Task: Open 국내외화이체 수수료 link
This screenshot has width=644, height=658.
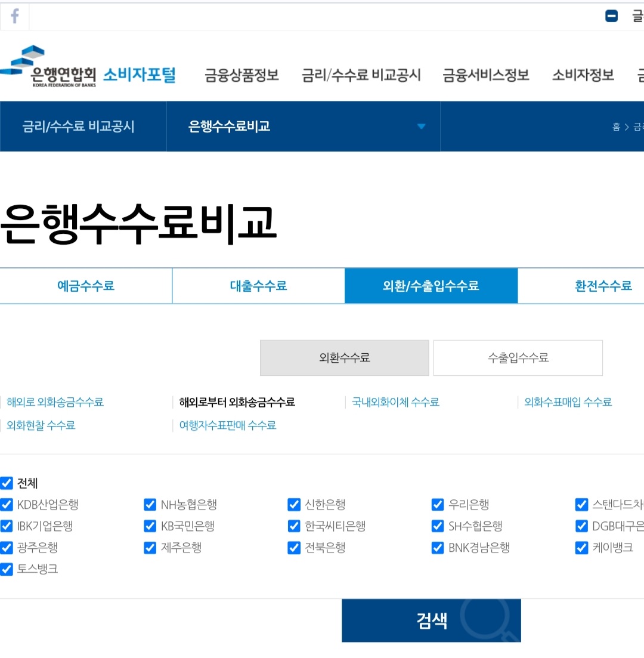Action: [395, 402]
